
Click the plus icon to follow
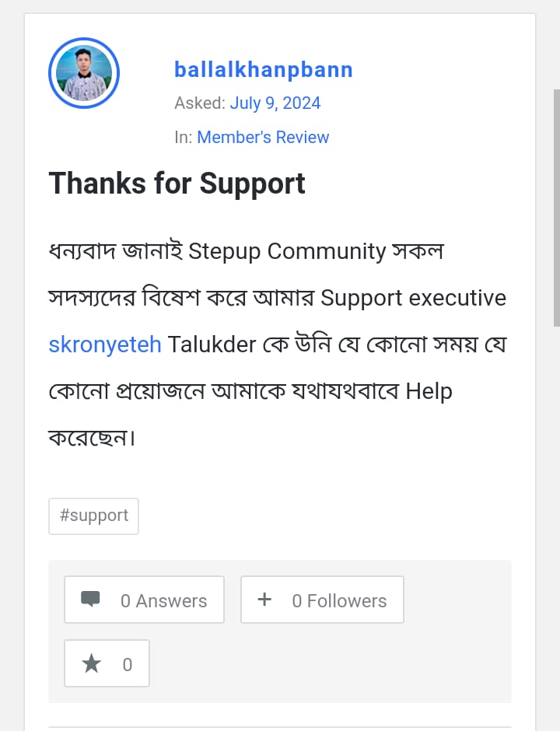(x=264, y=600)
